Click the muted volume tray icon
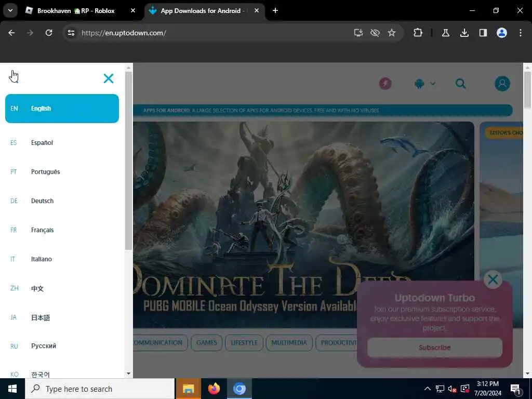 coord(452,389)
